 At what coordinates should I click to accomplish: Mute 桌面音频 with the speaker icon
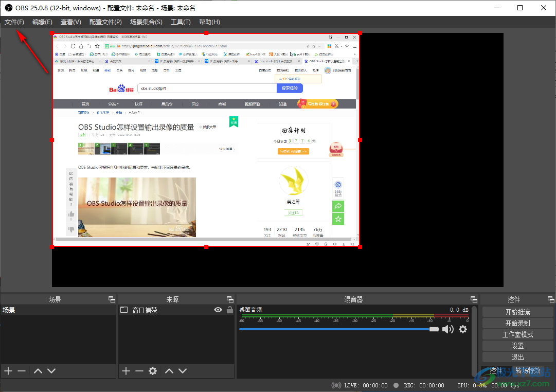click(x=448, y=329)
